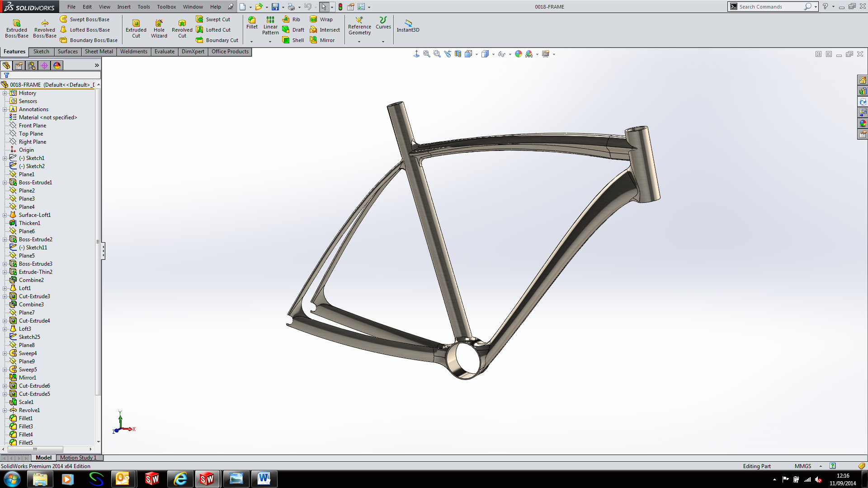Open the Section View tool
The image size is (868, 488).
pyautogui.click(x=458, y=54)
